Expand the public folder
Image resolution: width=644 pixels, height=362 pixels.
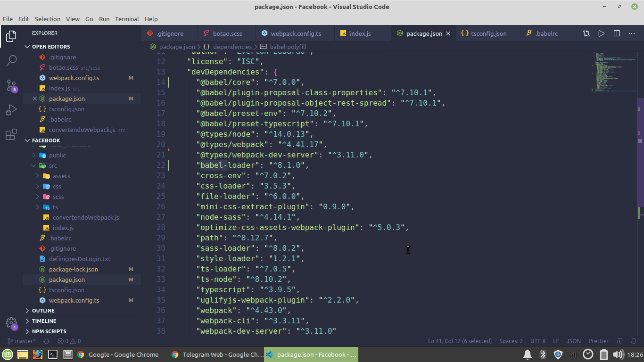point(82,155)
